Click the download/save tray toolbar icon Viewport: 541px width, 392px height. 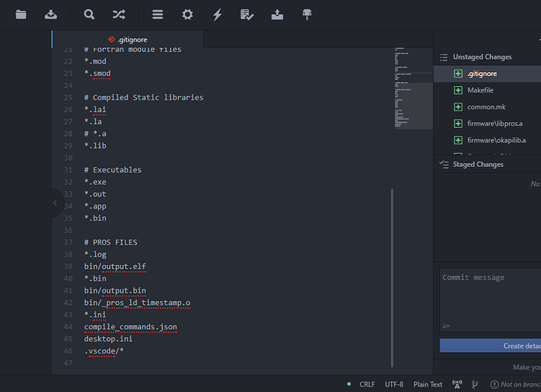(x=51, y=14)
